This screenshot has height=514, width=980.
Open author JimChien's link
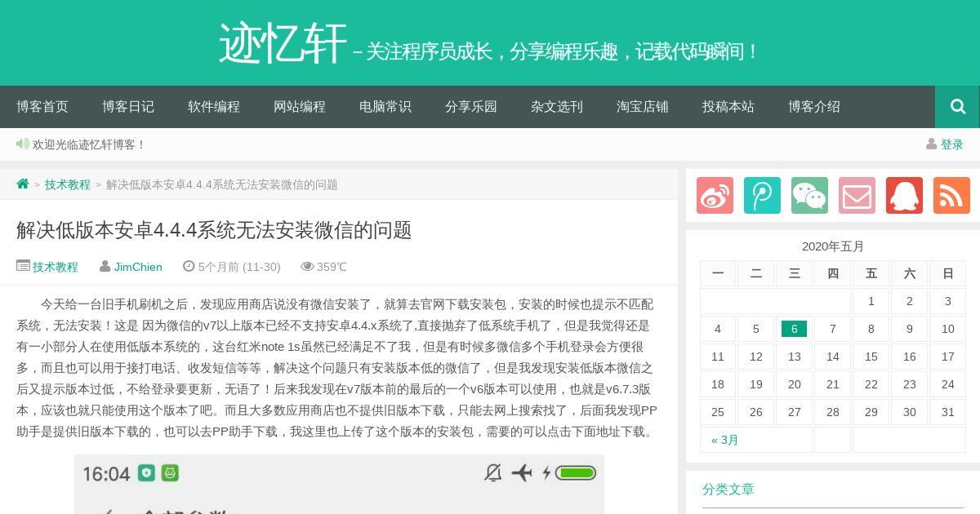click(138, 267)
